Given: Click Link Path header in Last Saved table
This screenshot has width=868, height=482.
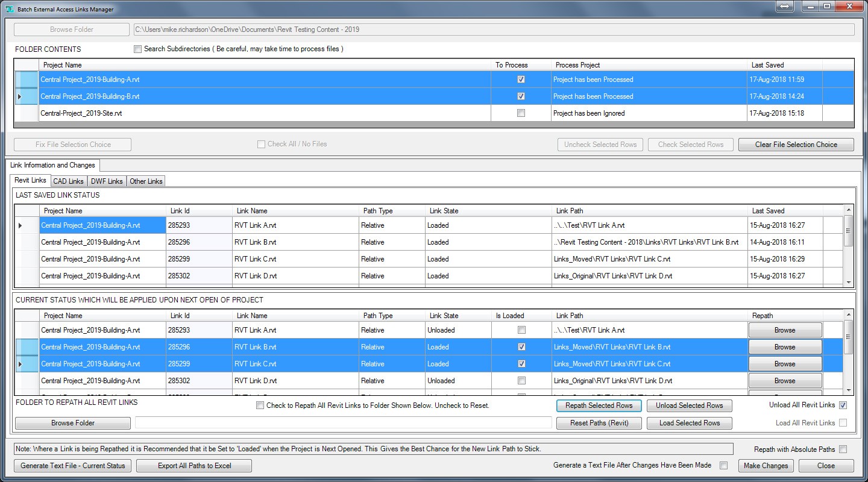Looking at the screenshot, I should click(649, 211).
